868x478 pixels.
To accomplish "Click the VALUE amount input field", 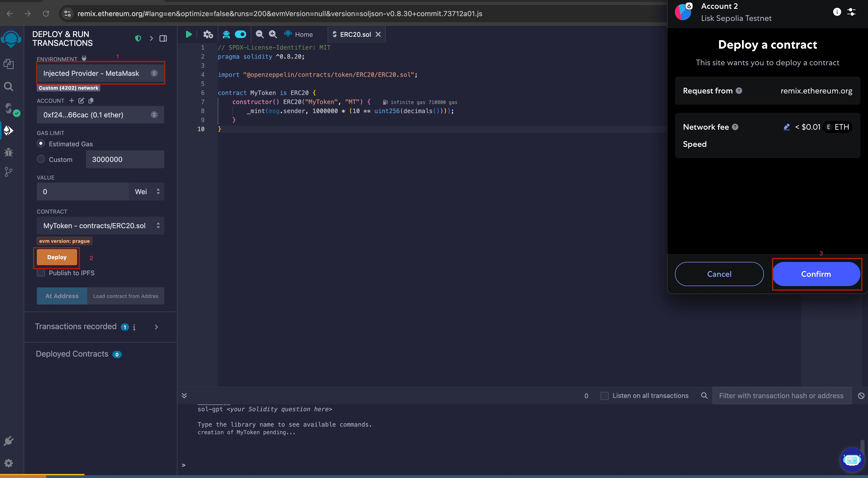I will (83, 192).
